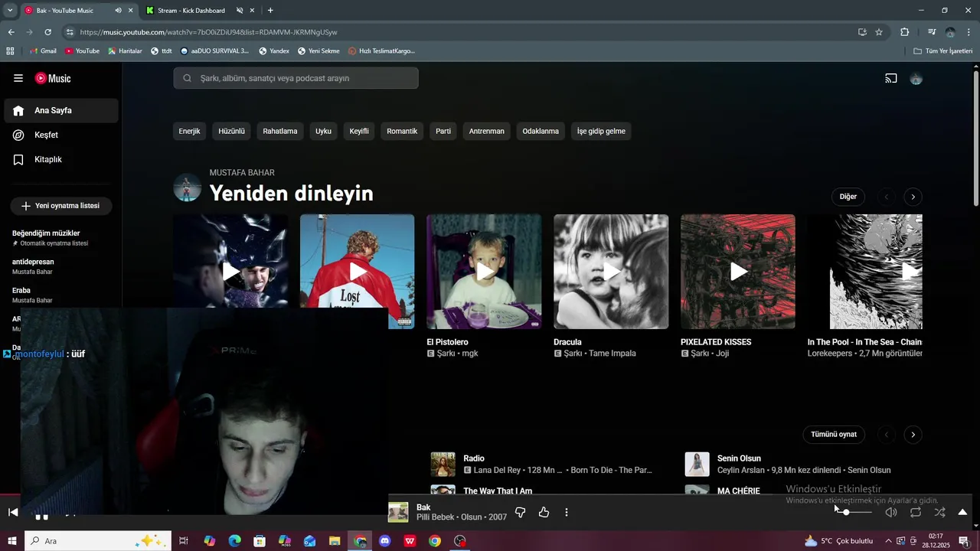The height and width of the screenshot is (551, 980).
Task: Open the Gmail bookmark
Action: point(43,51)
